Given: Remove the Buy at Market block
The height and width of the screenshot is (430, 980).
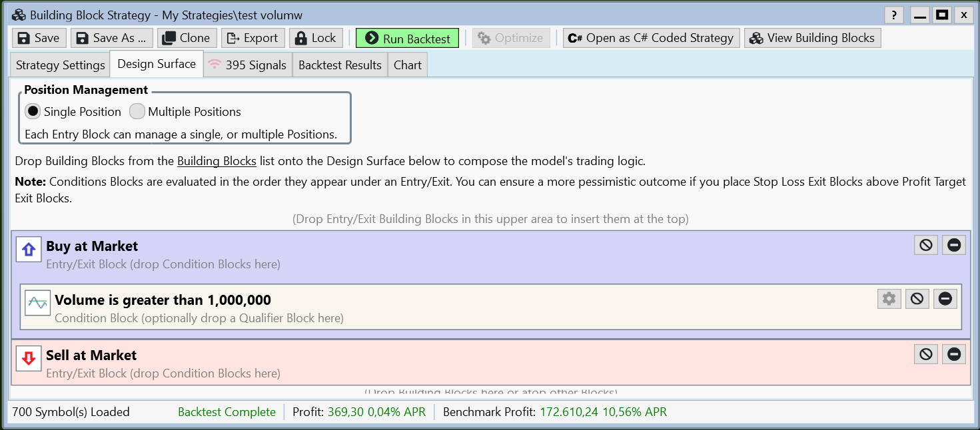Looking at the screenshot, I should tap(953, 246).
